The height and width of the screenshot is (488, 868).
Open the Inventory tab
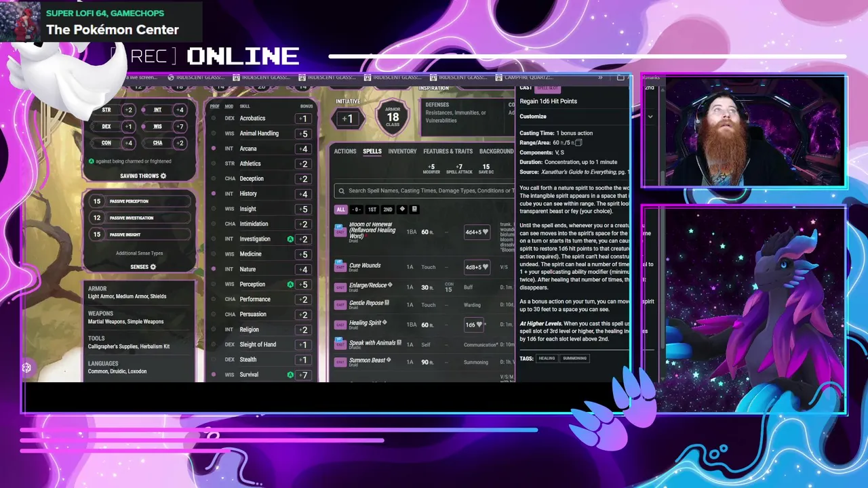click(x=402, y=151)
